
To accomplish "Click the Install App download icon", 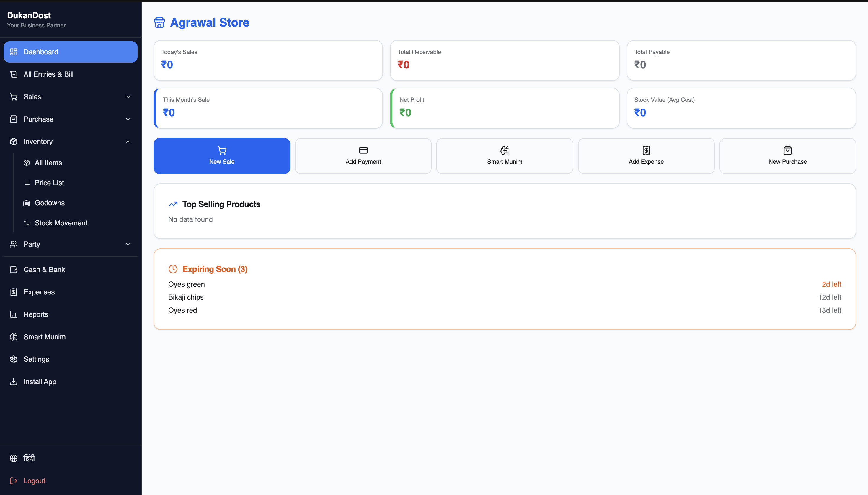I will point(14,382).
